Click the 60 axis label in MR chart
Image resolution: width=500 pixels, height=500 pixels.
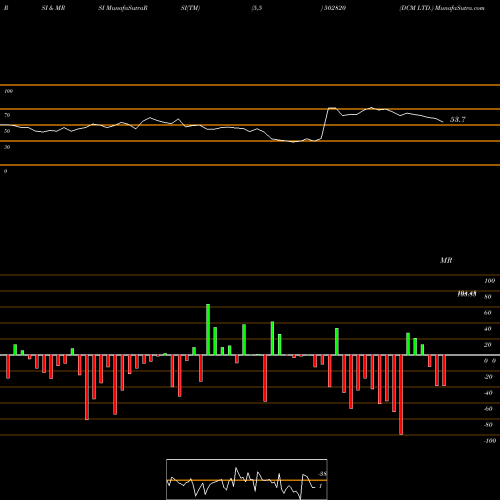(487, 313)
